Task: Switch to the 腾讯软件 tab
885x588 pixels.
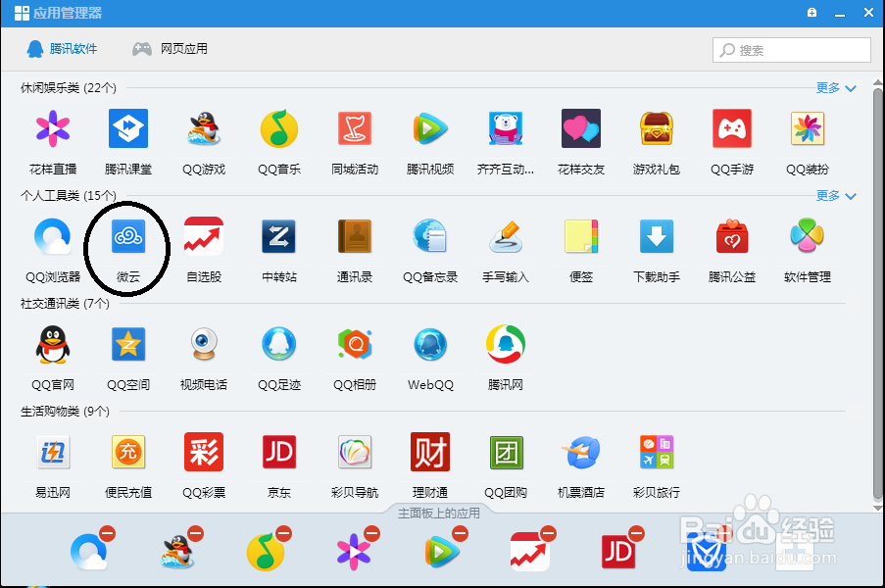Action: pos(62,49)
